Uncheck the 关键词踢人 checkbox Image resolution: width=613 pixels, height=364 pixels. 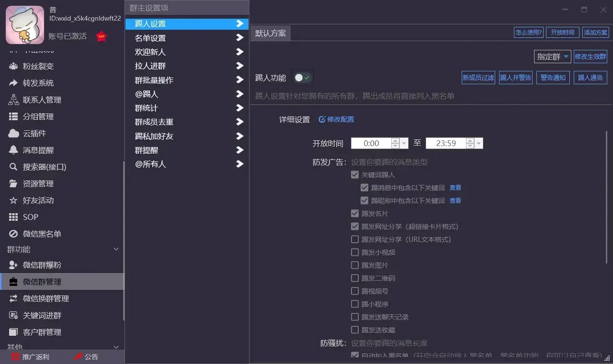[355, 175]
